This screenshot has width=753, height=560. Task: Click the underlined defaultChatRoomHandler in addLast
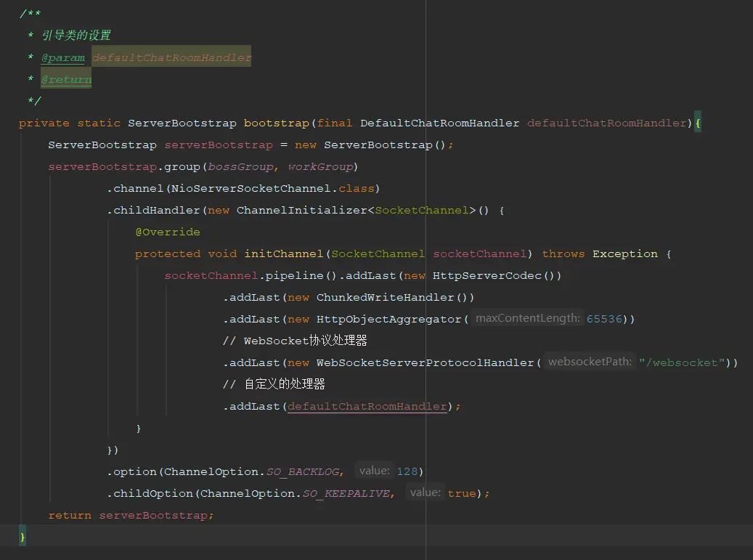click(367, 406)
